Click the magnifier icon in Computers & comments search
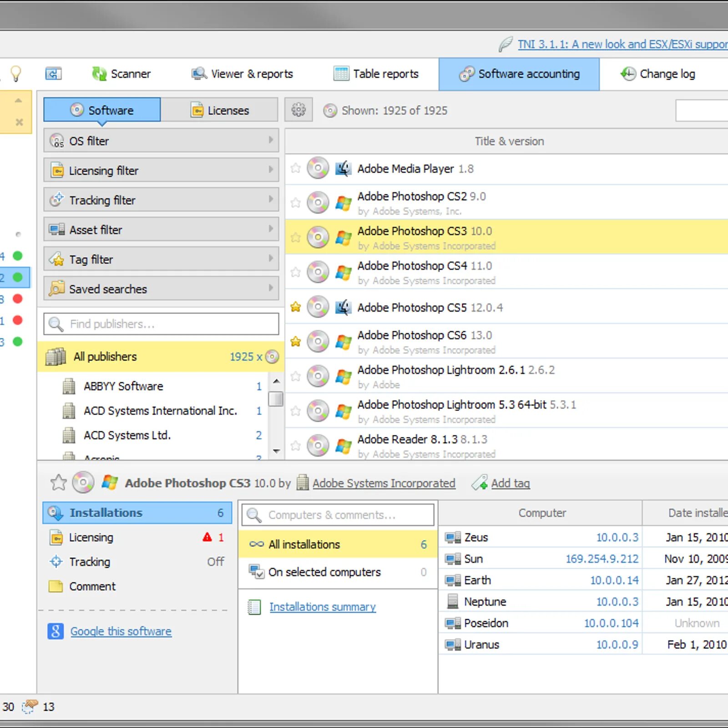The width and height of the screenshot is (728, 728). click(x=254, y=515)
